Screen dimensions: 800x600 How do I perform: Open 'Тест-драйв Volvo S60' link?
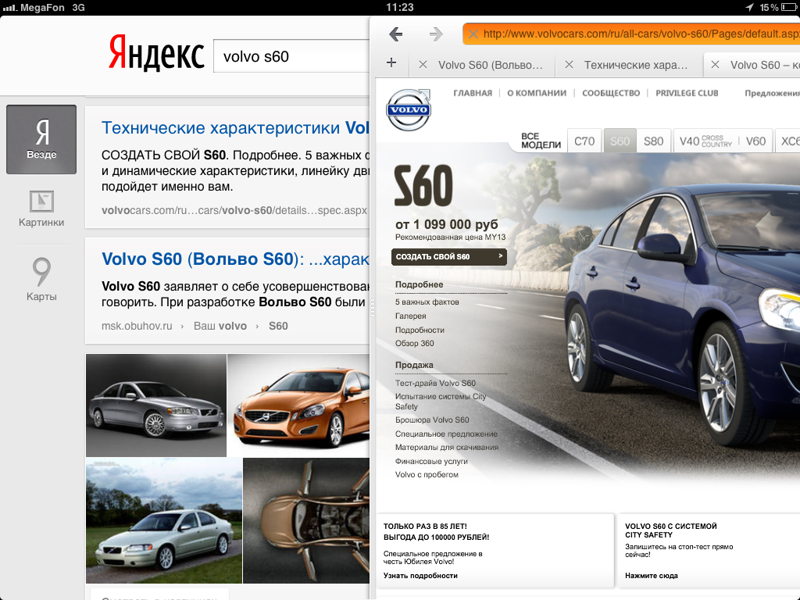click(x=435, y=383)
